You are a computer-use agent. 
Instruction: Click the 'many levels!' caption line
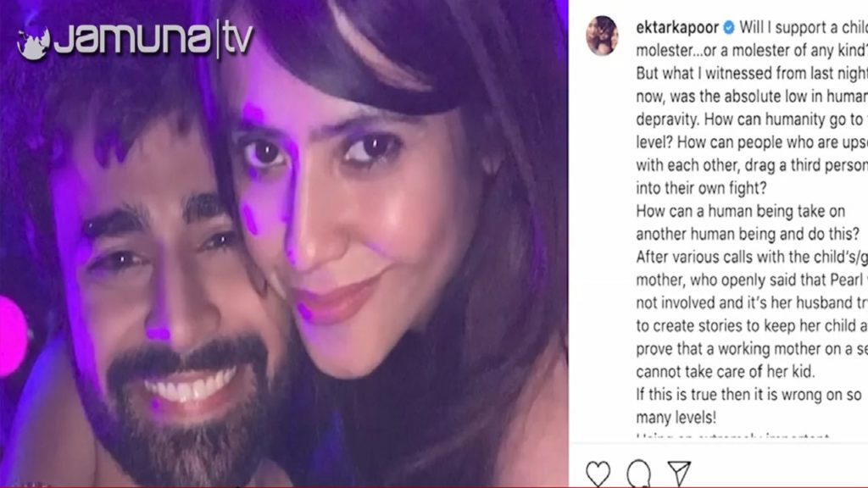pos(676,418)
